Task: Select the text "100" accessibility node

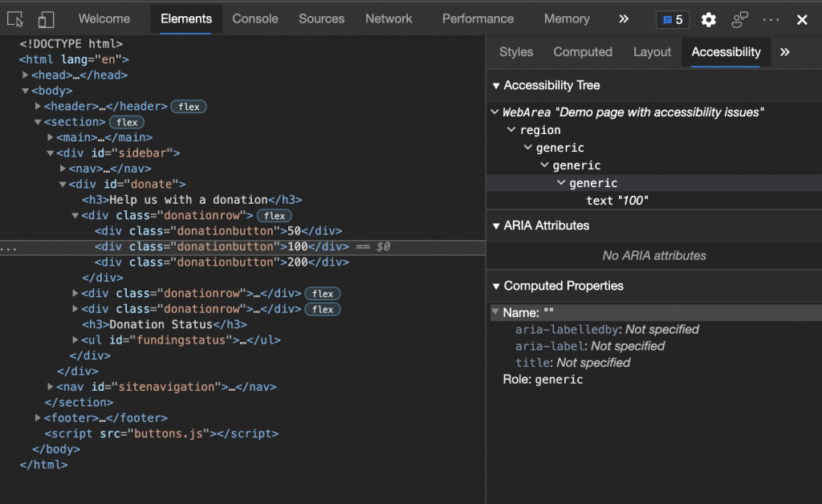Action: [x=617, y=201]
